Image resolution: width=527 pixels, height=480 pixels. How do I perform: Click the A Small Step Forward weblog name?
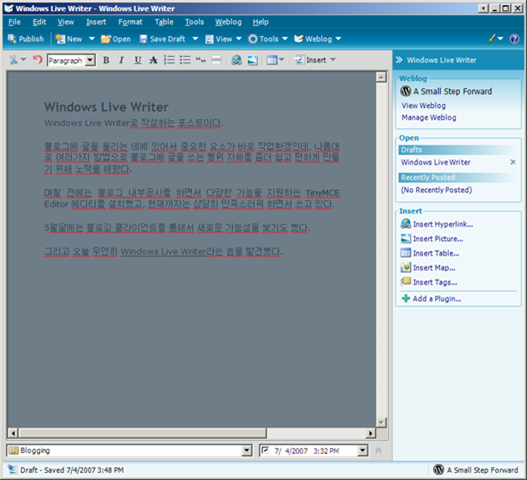pyautogui.click(x=452, y=91)
